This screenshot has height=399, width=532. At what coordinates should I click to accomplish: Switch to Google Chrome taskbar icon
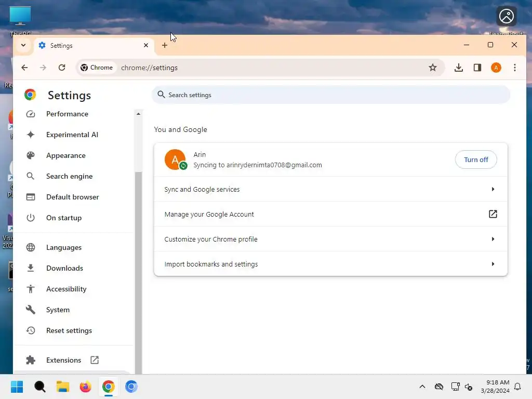point(109,387)
